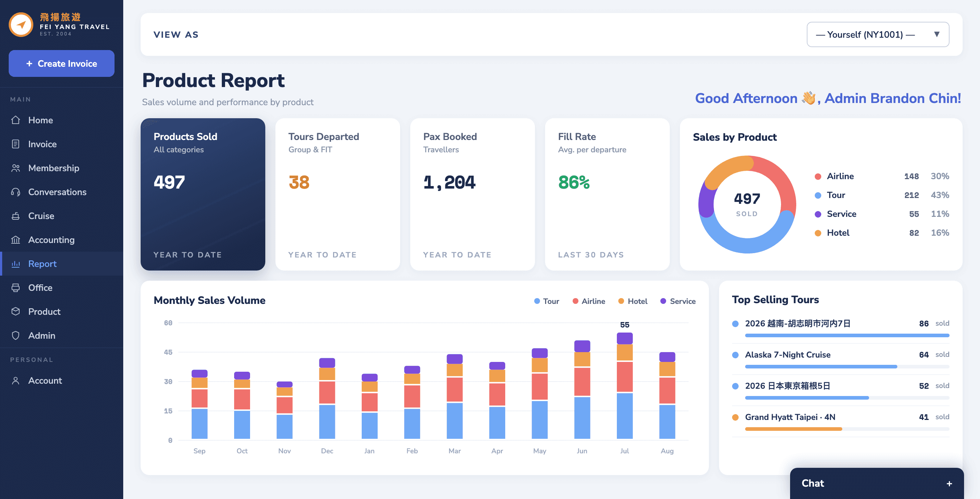The height and width of the screenshot is (499, 980).
Task: Click the Mar bar in Monthly Sales Volume
Action: (454, 397)
